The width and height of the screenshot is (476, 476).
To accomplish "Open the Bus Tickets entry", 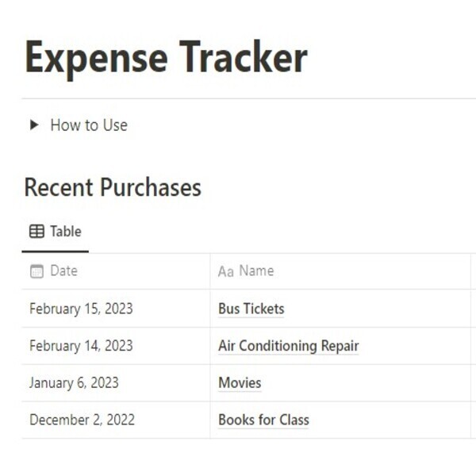I will coord(251,309).
